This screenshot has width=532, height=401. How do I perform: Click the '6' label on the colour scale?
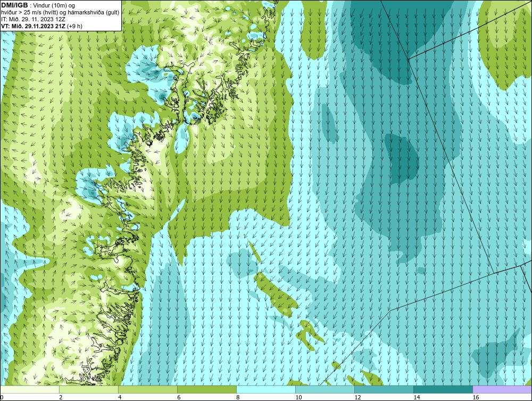click(x=179, y=397)
